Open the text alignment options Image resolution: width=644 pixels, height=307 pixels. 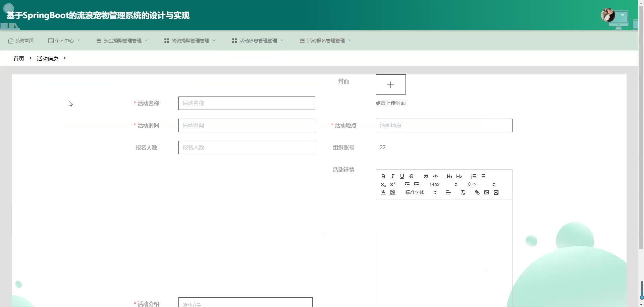coord(448,192)
